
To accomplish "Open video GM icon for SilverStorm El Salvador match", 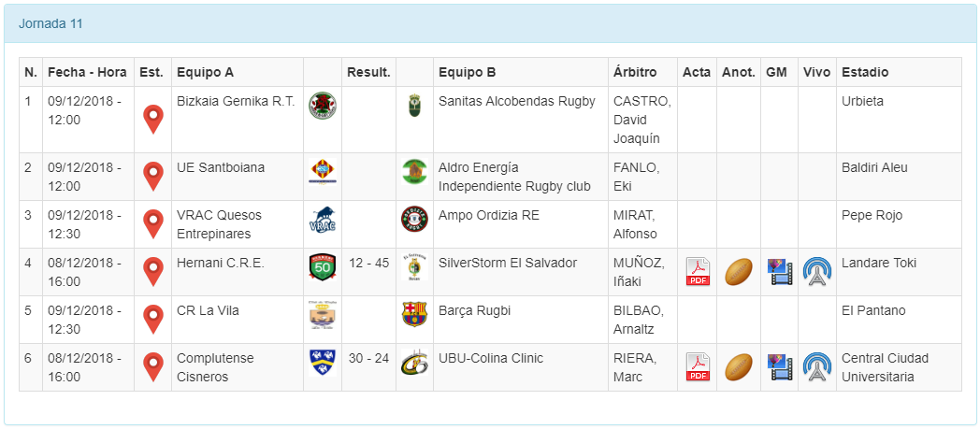I will click(780, 272).
